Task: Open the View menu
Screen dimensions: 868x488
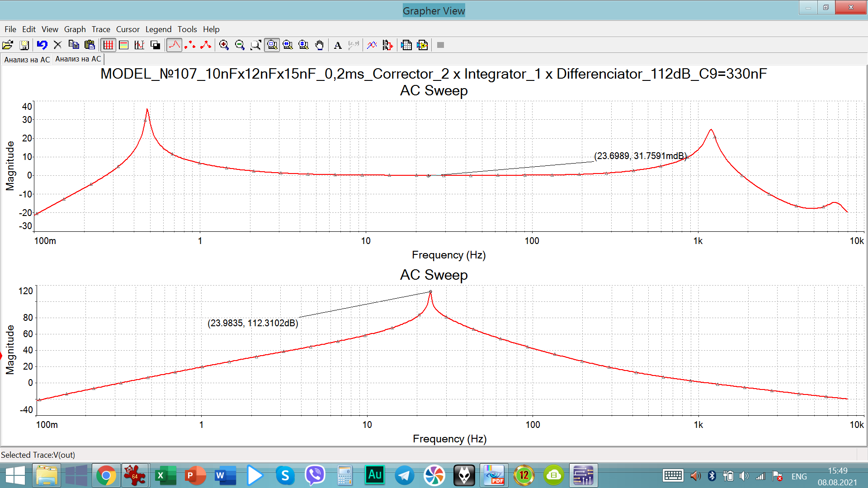Action: coord(50,29)
